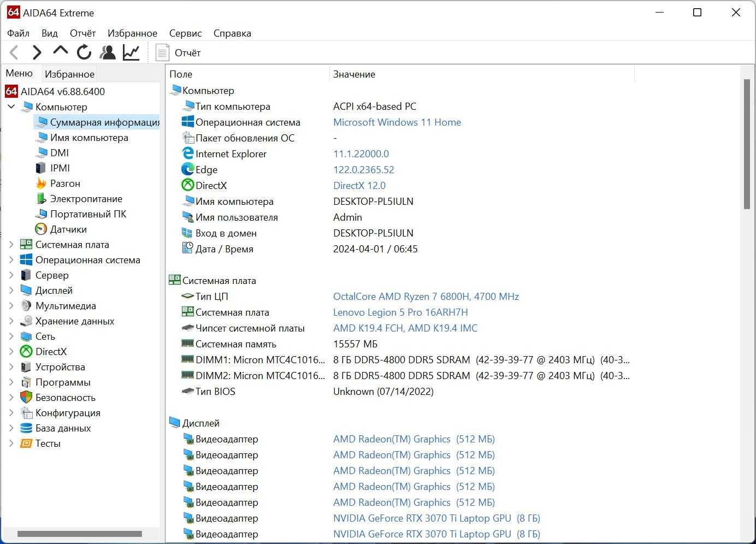Open the Отчёт menu in the menu bar
The height and width of the screenshot is (544, 756).
82,33
